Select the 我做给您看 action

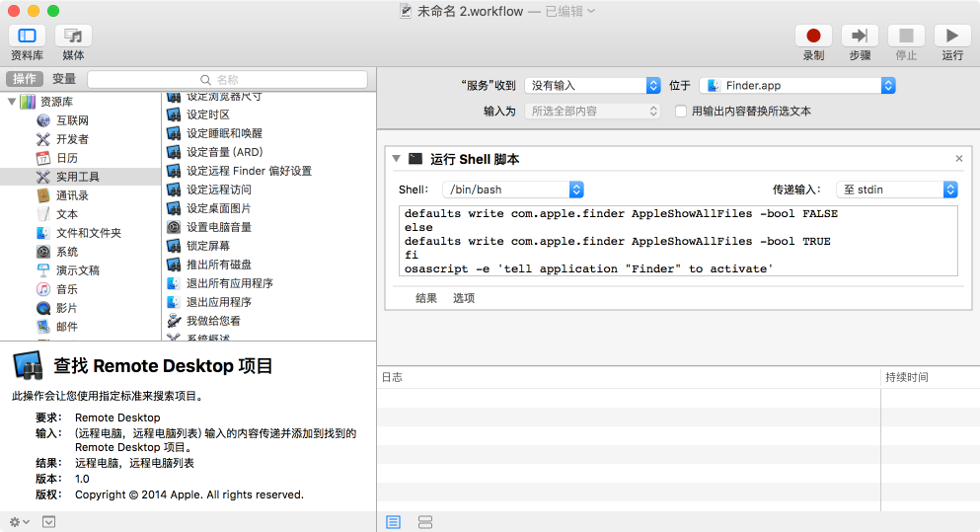213,321
